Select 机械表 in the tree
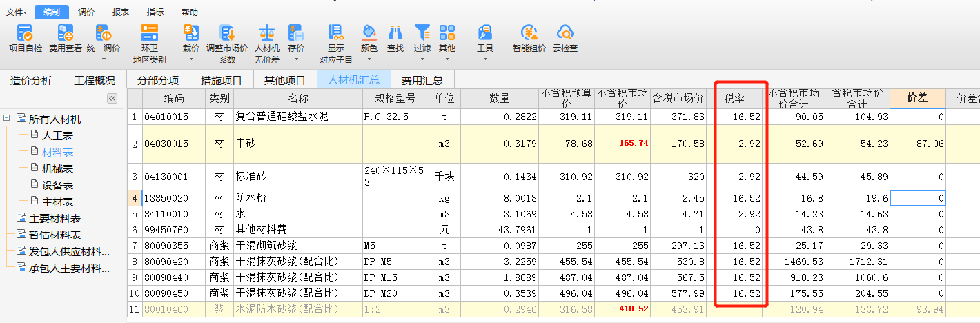 [x=58, y=168]
